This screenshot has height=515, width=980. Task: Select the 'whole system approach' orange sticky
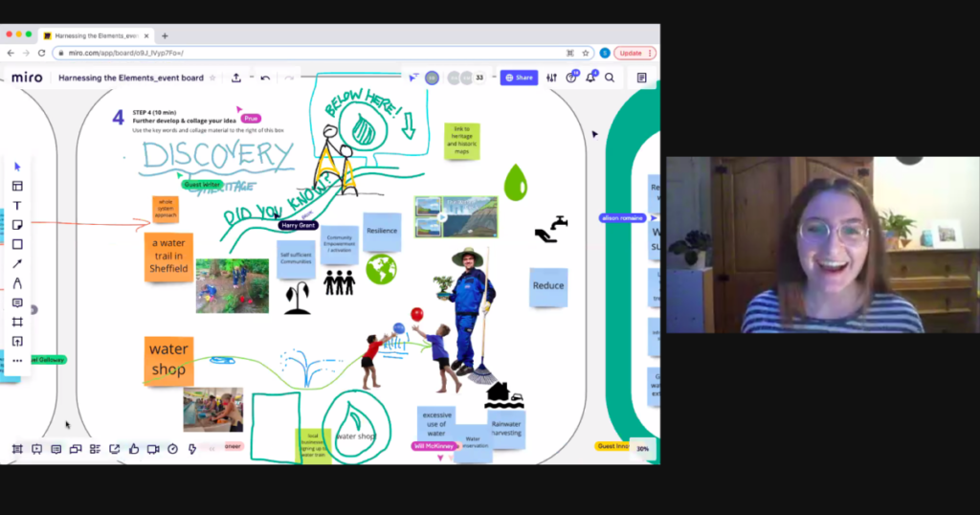pos(166,209)
